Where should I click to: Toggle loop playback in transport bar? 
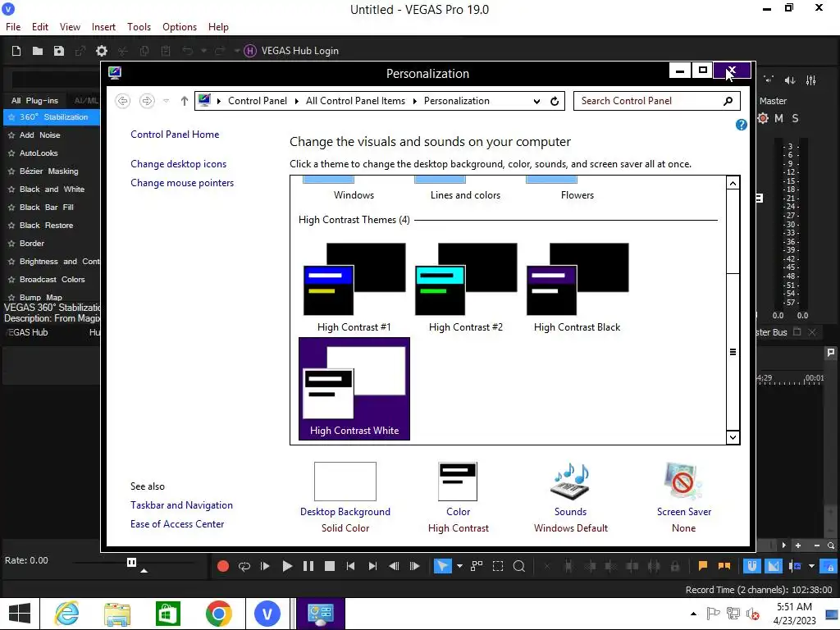point(244,566)
